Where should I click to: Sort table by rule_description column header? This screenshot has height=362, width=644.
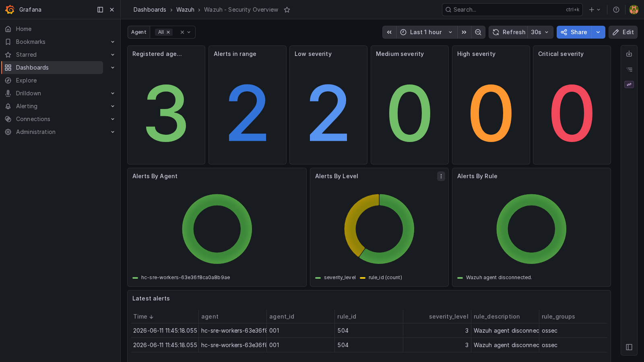[497, 317]
